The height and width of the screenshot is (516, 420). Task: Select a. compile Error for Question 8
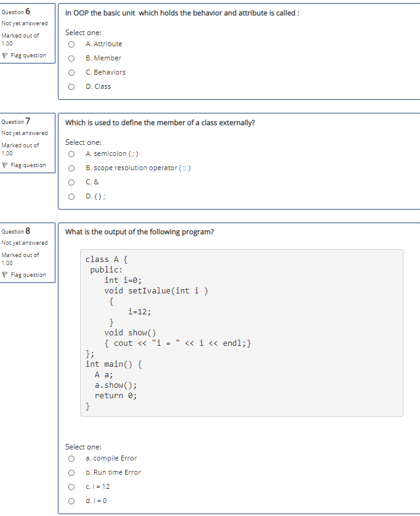[x=71, y=459]
